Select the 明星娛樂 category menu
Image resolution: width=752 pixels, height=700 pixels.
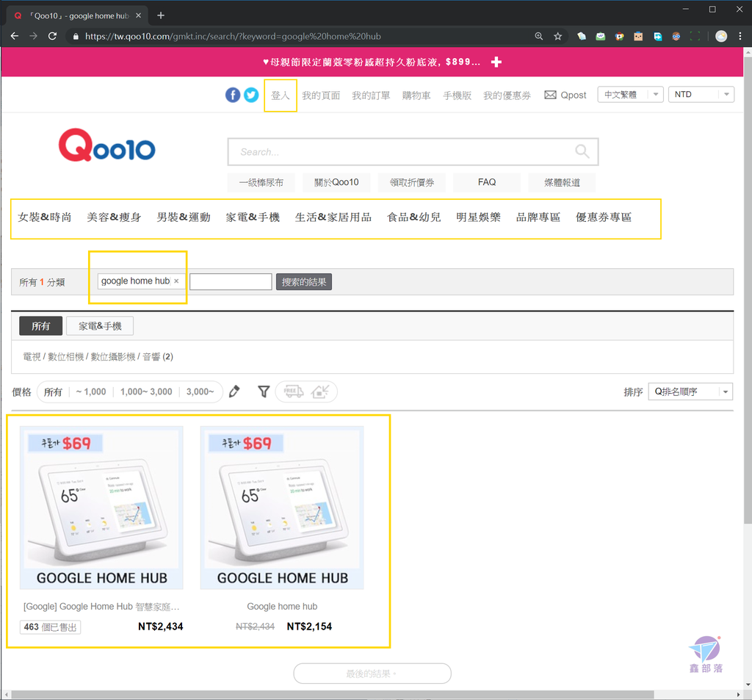pos(478,217)
